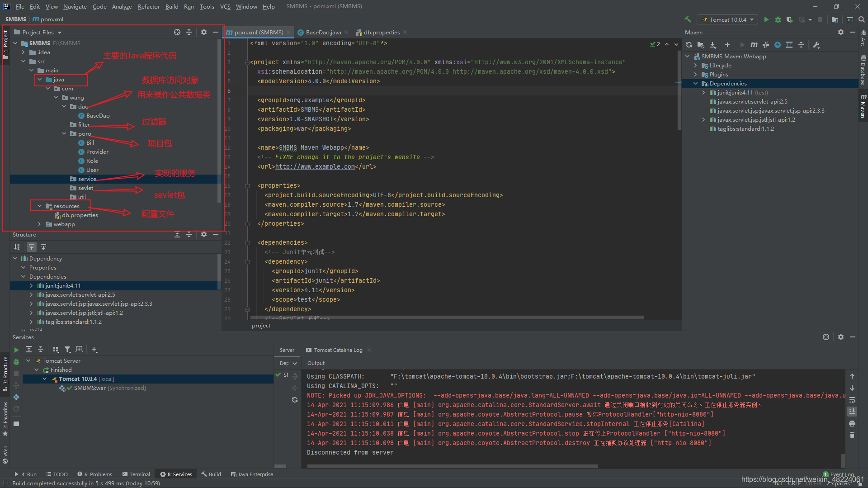Screen dimensions: 868x488
Task: Add a service with the plus icon
Action: point(94,349)
